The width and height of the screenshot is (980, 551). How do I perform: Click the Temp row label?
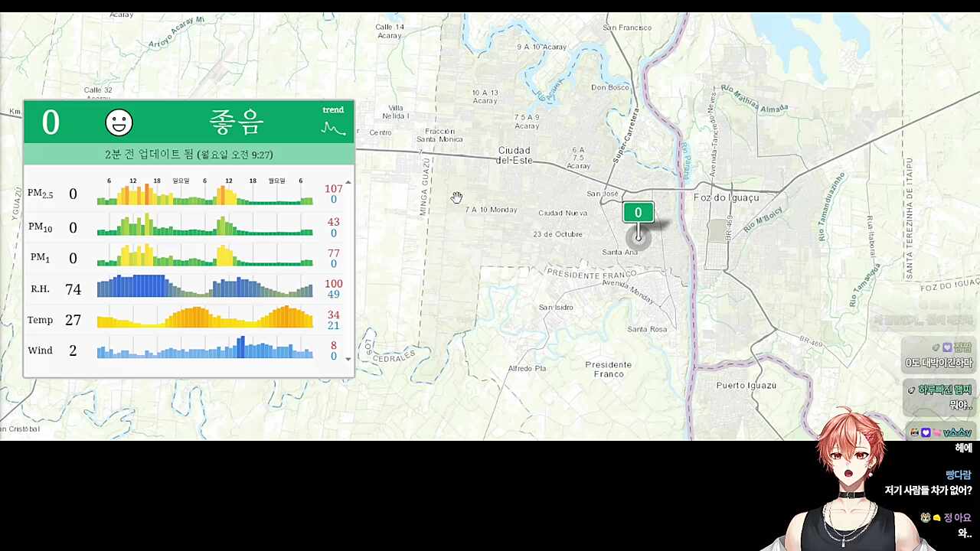40,320
